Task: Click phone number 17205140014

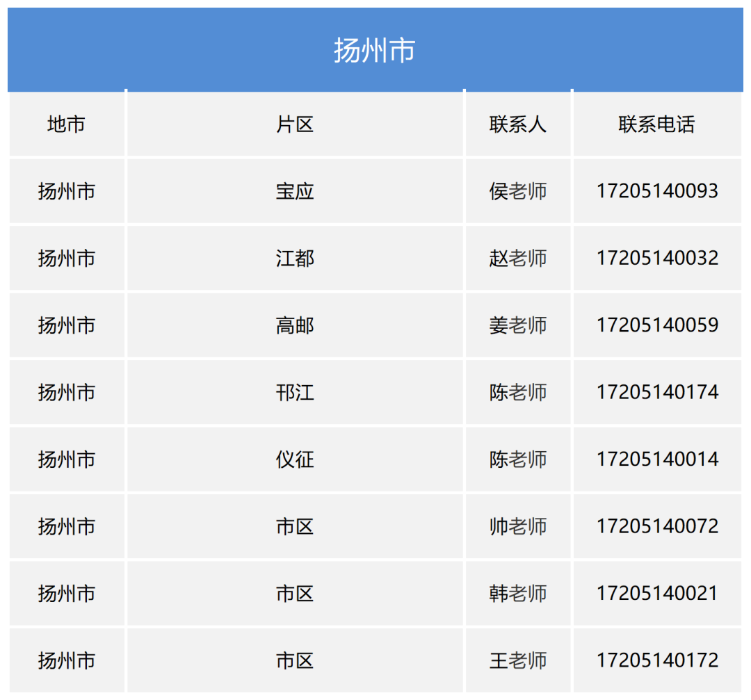Action: coord(657,459)
